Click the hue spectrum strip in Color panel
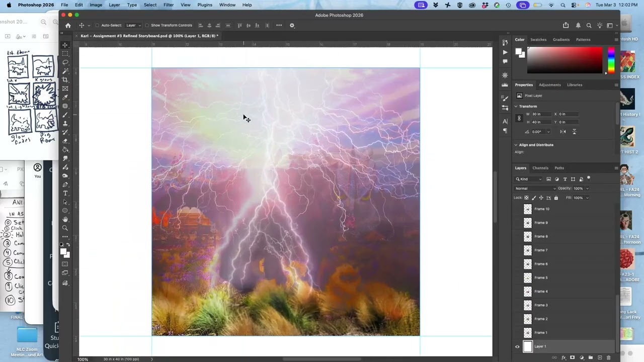This screenshot has height=362, width=644. click(611, 60)
